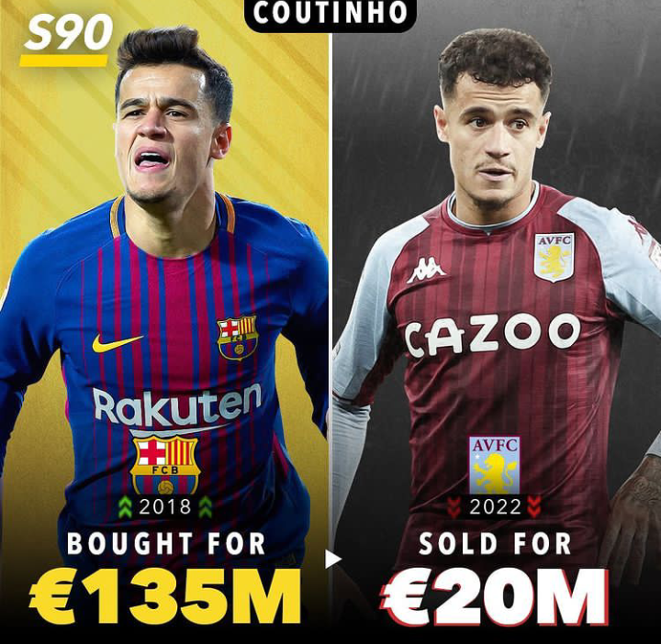Click the €135M price

point(165,597)
